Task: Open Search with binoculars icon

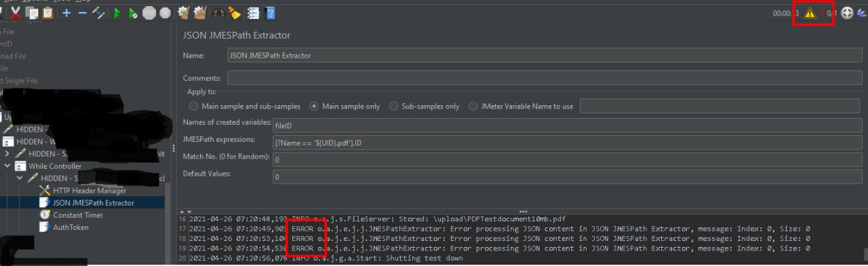Action: click(x=219, y=13)
